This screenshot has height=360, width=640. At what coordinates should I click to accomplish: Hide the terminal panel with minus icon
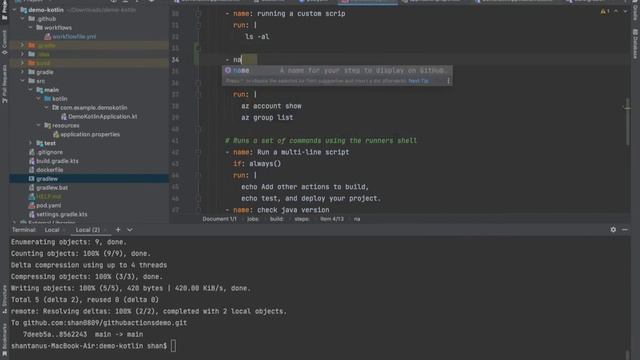pyautogui.click(x=624, y=230)
